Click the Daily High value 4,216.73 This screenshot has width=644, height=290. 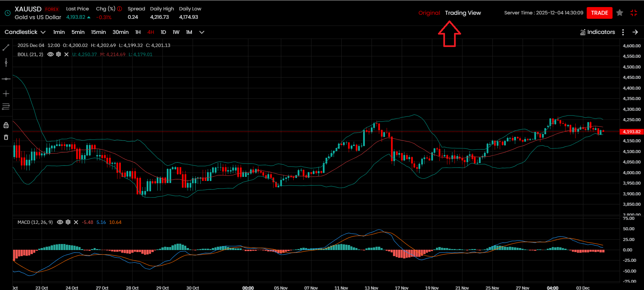[159, 17]
